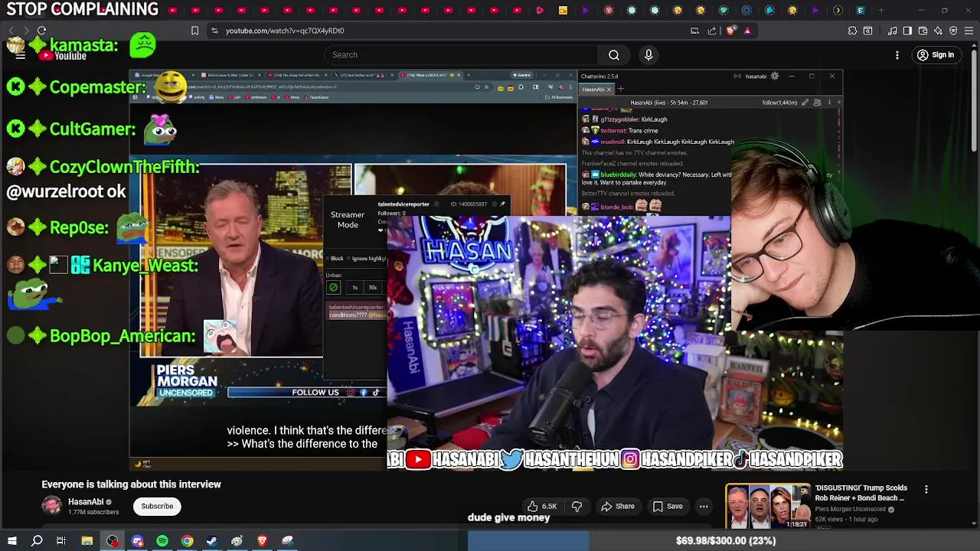
Task: Open options menu for the recommended video
Action: pyautogui.click(x=926, y=490)
